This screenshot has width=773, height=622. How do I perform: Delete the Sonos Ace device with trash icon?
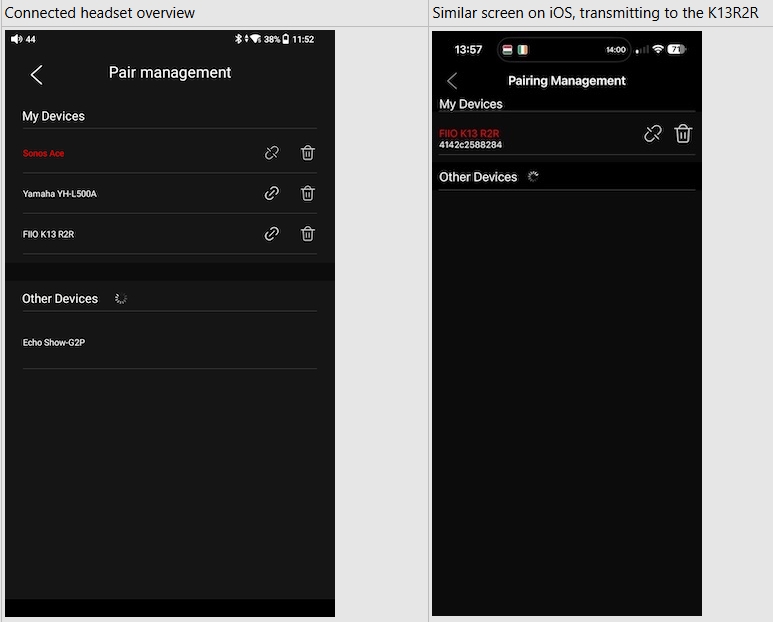[x=308, y=153]
